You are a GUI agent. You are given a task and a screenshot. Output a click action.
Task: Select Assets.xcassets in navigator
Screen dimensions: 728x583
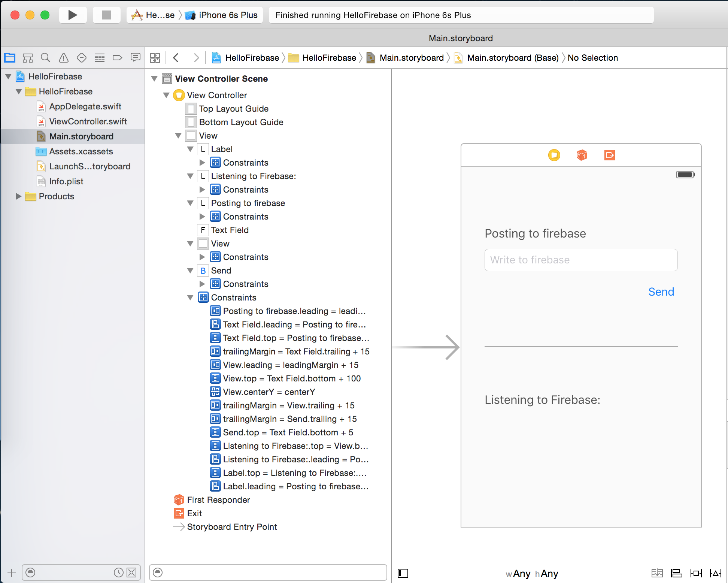coord(81,151)
